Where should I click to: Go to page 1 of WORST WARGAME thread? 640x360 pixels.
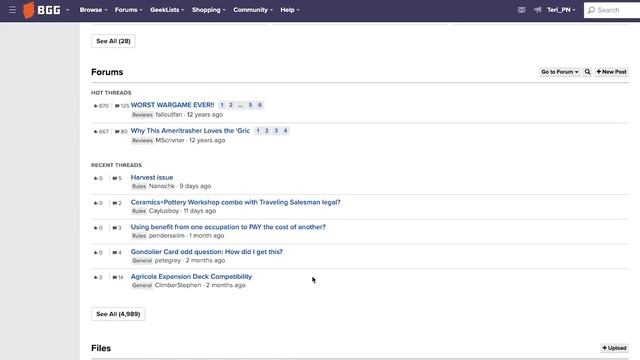click(x=222, y=105)
